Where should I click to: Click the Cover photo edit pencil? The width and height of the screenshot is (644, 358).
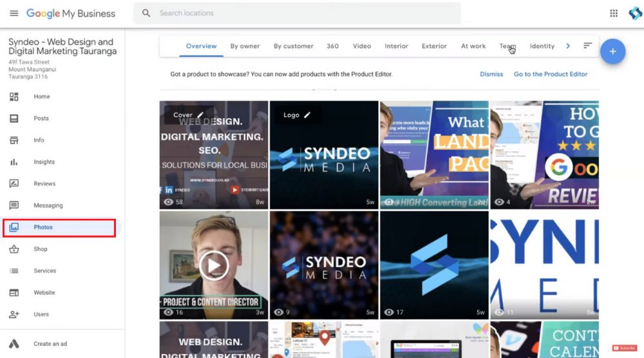[x=200, y=115]
